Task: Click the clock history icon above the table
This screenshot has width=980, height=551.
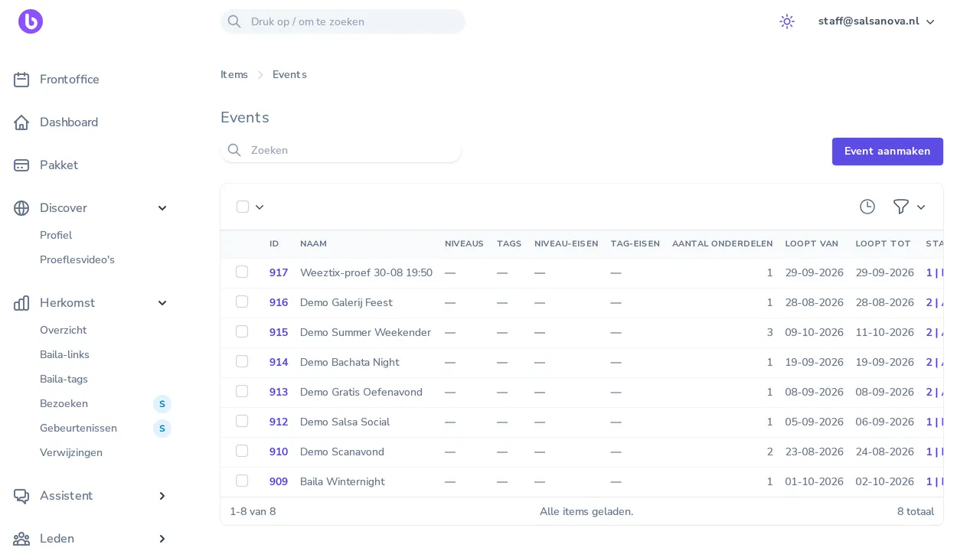Action: (867, 207)
